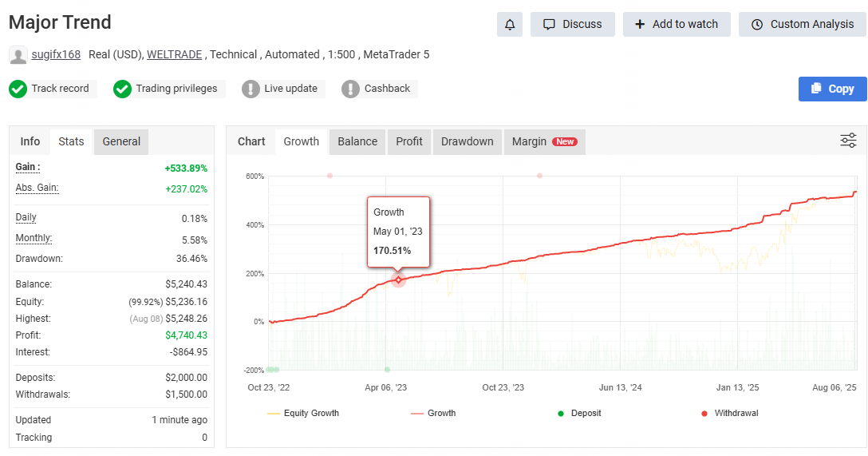Click Trading privileges check icon
The image size is (868, 456).
click(x=122, y=89)
